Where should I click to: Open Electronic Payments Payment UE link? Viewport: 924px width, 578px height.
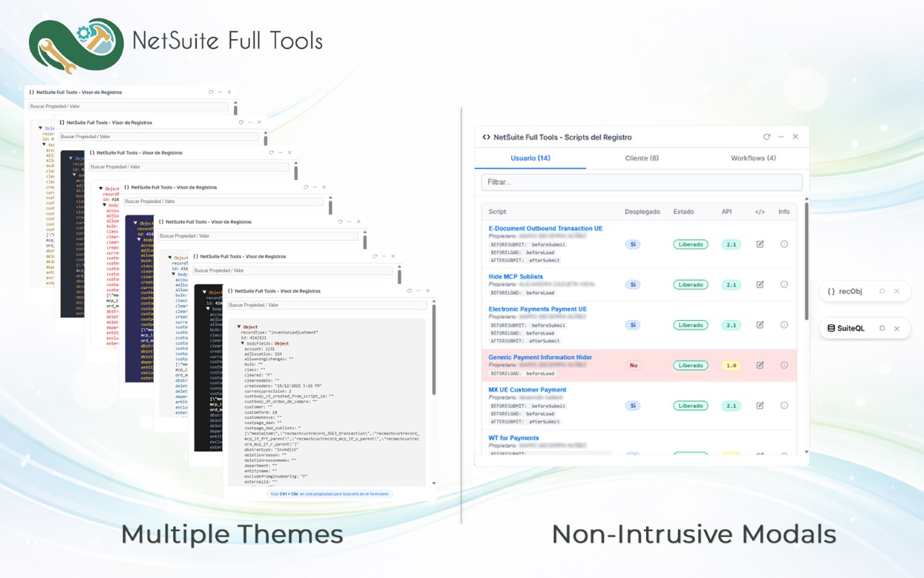537,309
